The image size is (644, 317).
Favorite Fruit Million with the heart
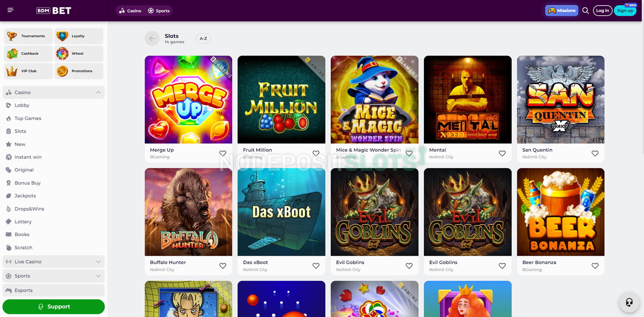pyautogui.click(x=316, y=153)
